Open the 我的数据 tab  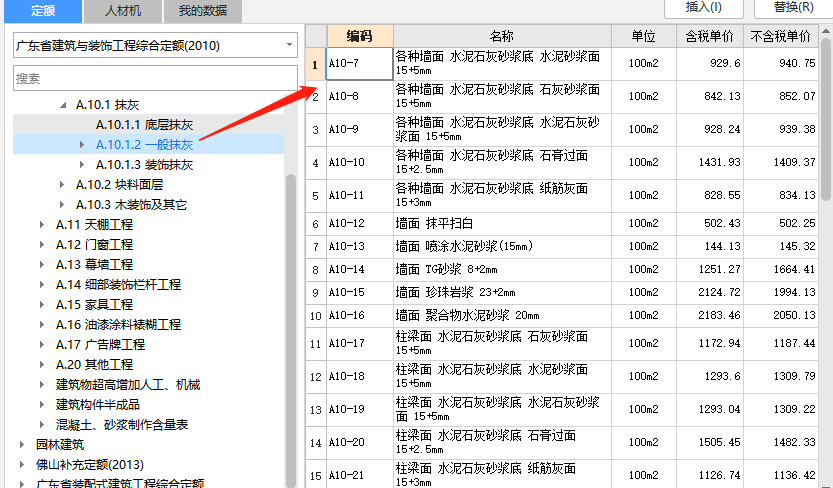pyautogui.click(x=202, y=11)
